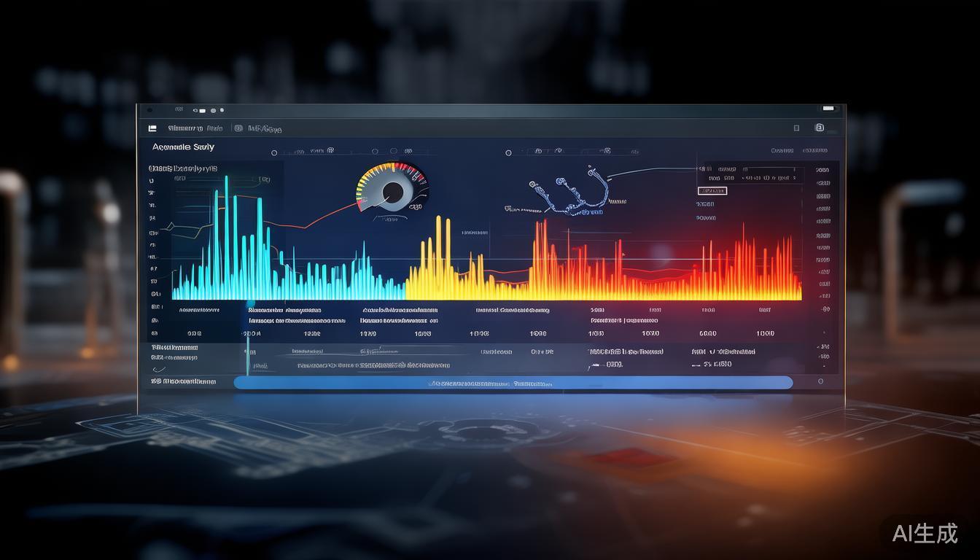Select the circle radio left of the gauge row
Image resolution: width=980 pixels, height=560 pixels.
pos(274,153)
